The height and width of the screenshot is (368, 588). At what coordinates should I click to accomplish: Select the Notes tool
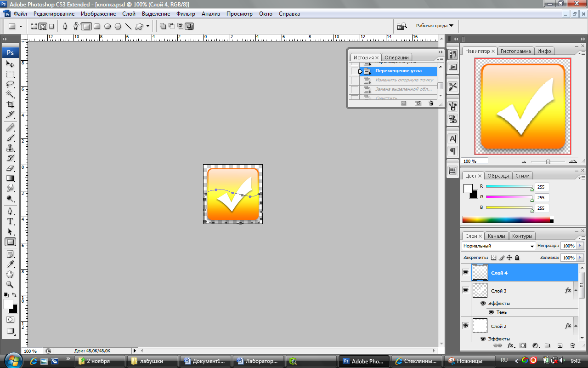10,254
